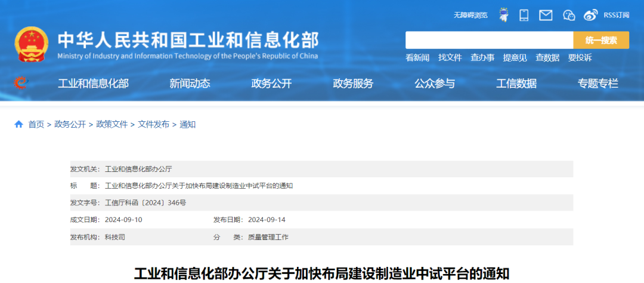Go to 通知 in the breadcrumb
644x283 pixels.
click(187, 124)
